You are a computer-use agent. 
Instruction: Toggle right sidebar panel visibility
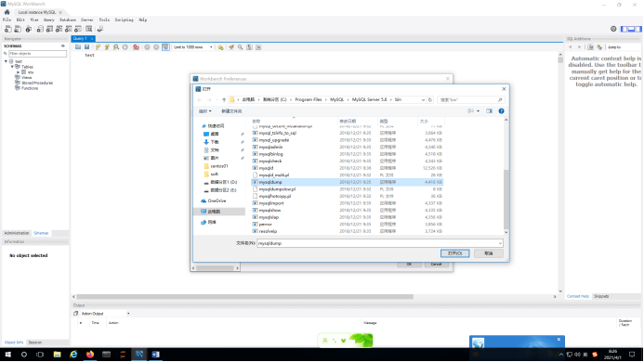coord(638,29)
